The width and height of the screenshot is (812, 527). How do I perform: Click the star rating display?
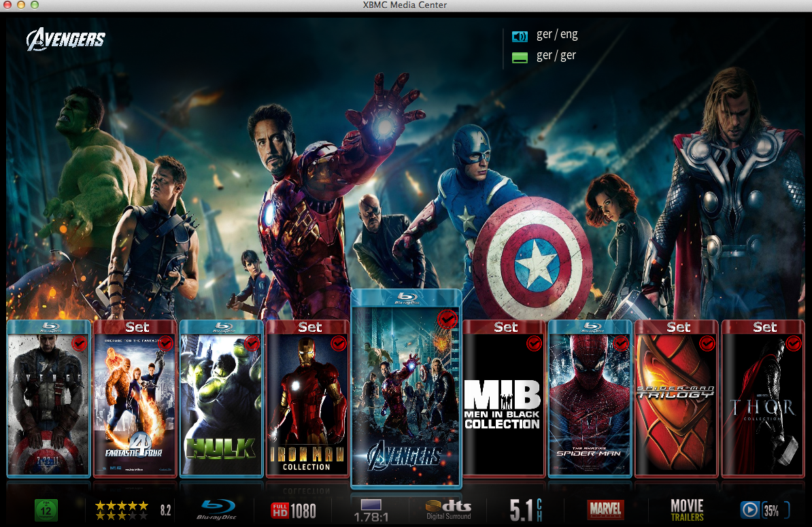122,511
